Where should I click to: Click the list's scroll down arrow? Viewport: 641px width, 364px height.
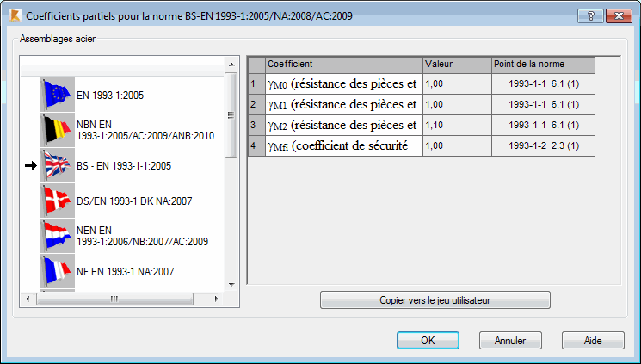(231, 285)
